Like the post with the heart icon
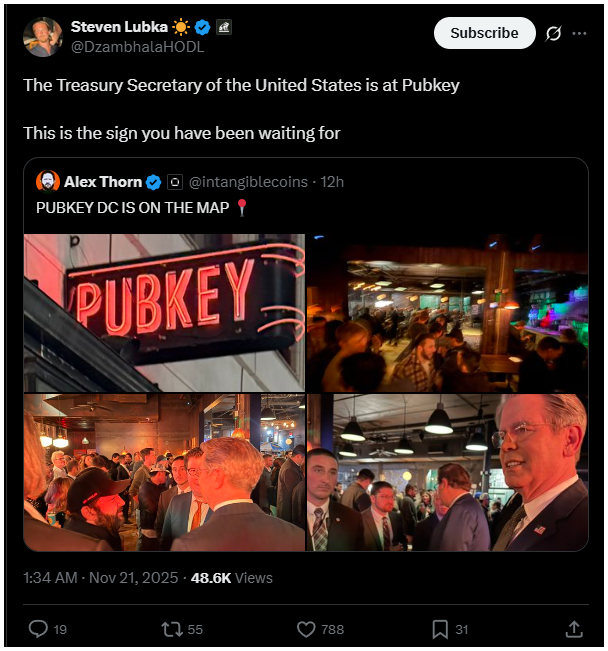Image resolution: width=608 pixels, height=651 pixels. [307, 628]
